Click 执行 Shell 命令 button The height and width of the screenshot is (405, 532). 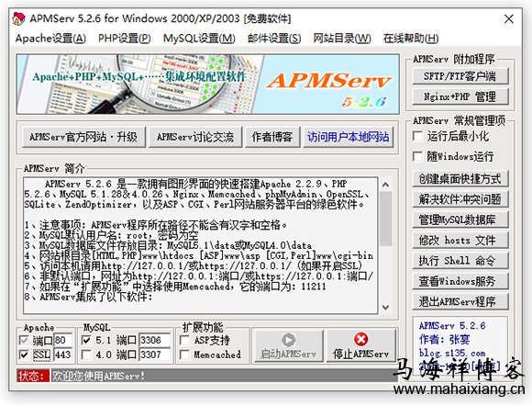(460, 261)
